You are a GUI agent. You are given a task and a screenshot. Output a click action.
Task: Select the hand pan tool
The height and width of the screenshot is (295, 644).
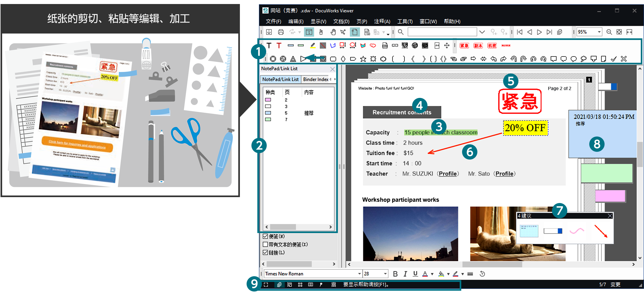pyautogui.click(x=333, y=32)
